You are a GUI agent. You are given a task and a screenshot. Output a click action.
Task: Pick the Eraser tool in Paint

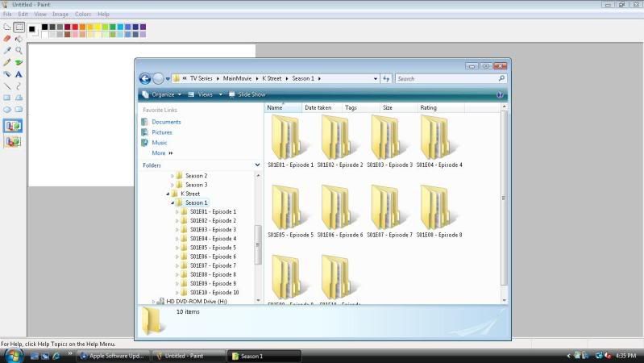pyautogui.click(x=7, y=39)
